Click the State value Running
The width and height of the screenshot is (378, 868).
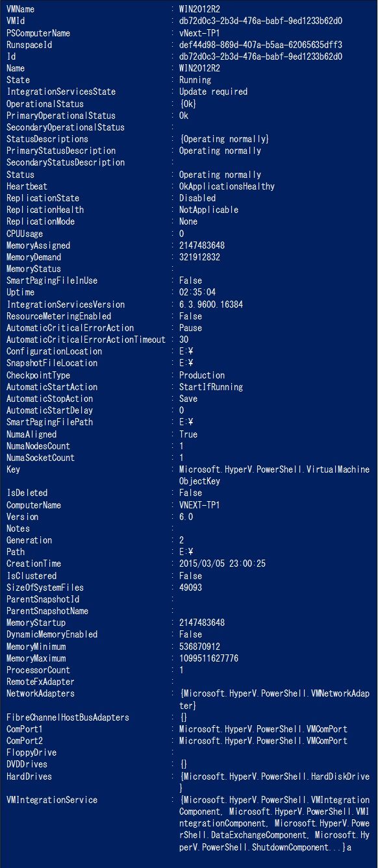click(x=195, y=80)
